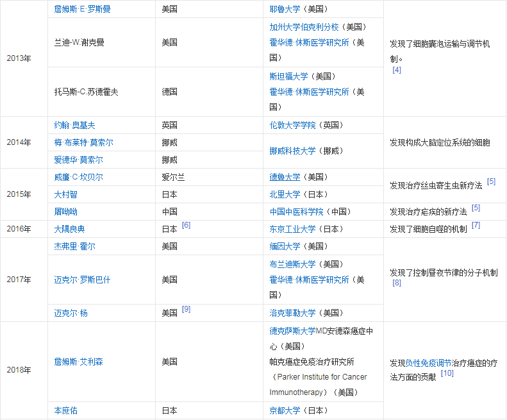Open the 爱德华·莫索尔 link
The image size is (507, 420).
click(x=79, y=160)
